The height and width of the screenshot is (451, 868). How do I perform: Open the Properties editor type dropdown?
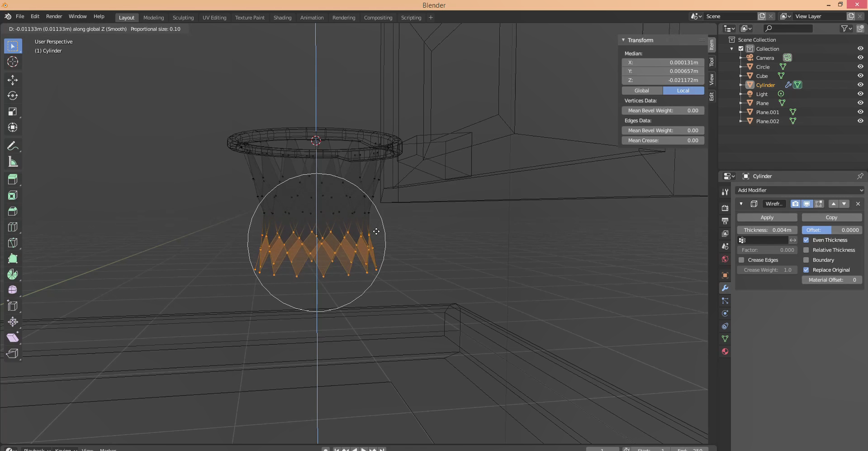coord(729,176)
